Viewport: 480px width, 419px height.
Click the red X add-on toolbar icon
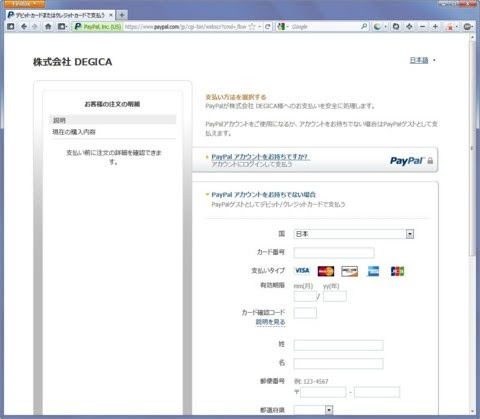[451, 27]
